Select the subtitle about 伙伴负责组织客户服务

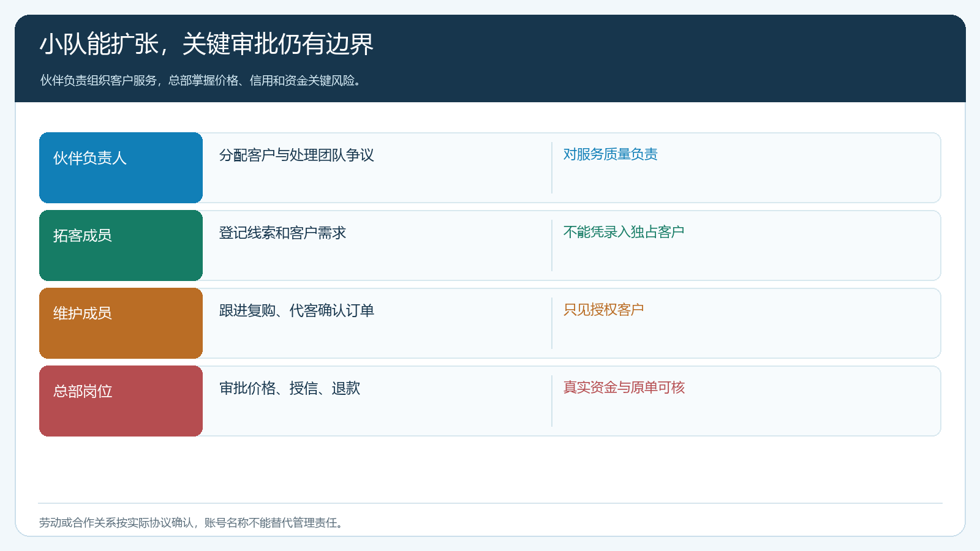201,80
